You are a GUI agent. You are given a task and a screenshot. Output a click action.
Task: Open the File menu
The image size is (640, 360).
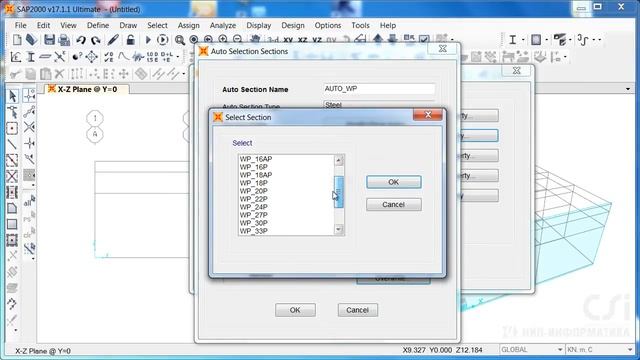pos(20,25)
